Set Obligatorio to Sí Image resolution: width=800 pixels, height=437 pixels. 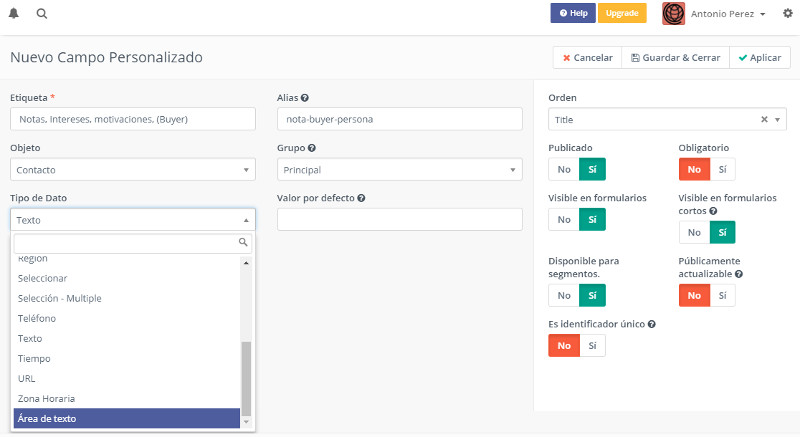pyautogui.click(x=722, y=169)
